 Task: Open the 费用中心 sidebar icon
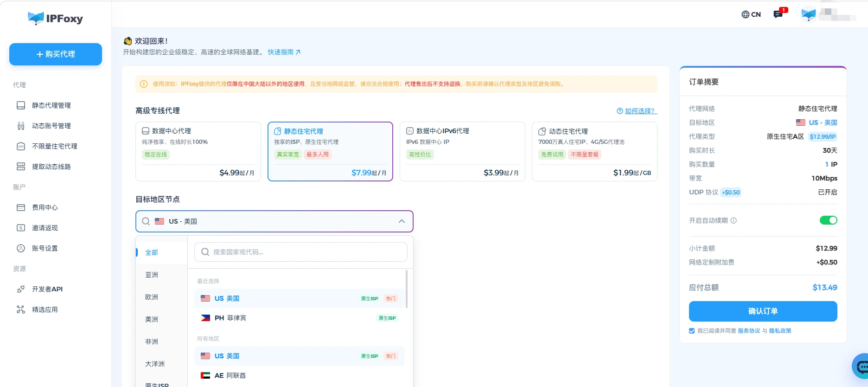tap(21, 207)
